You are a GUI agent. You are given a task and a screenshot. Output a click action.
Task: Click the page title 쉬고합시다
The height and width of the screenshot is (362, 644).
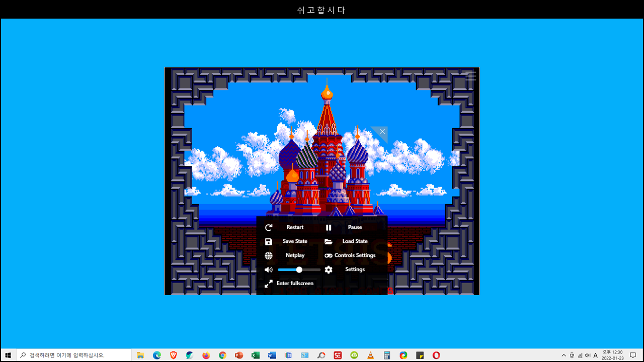(321, 10)
